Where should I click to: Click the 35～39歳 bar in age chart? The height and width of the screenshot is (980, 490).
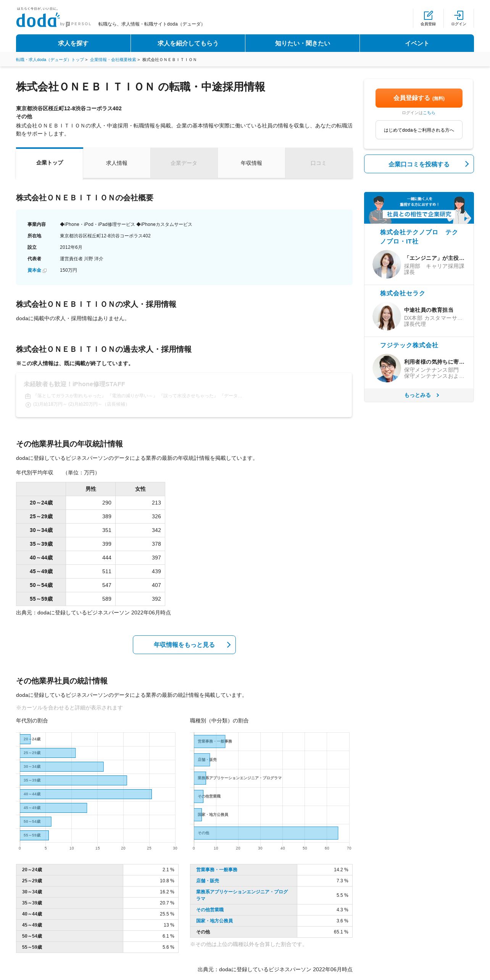[73, 780]
